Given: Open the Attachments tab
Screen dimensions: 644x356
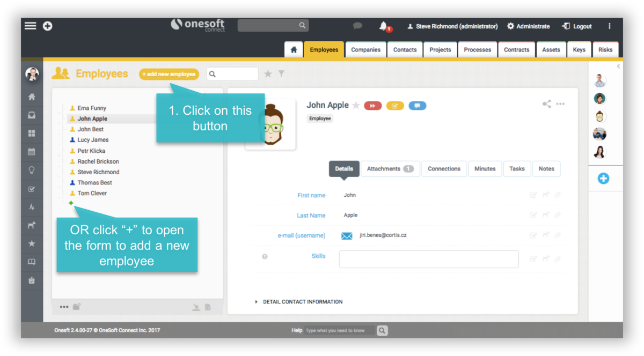Looking at the screenshot, I should [390, 169].
